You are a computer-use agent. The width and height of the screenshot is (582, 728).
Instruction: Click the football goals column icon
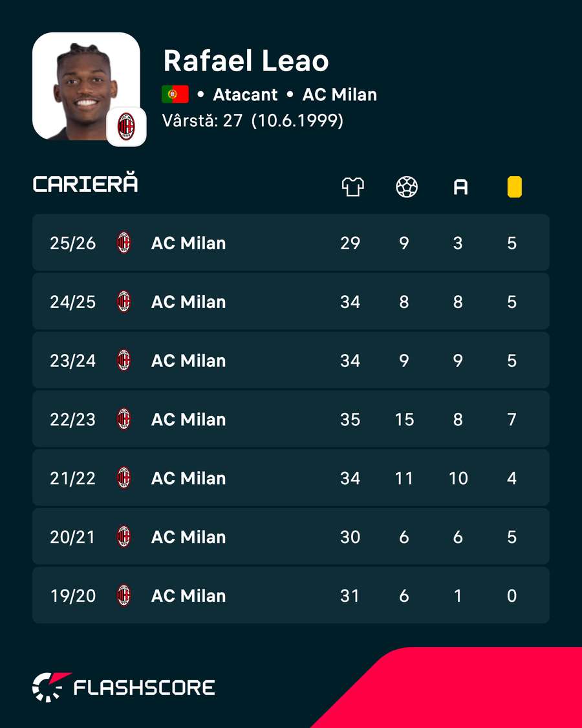407,187
